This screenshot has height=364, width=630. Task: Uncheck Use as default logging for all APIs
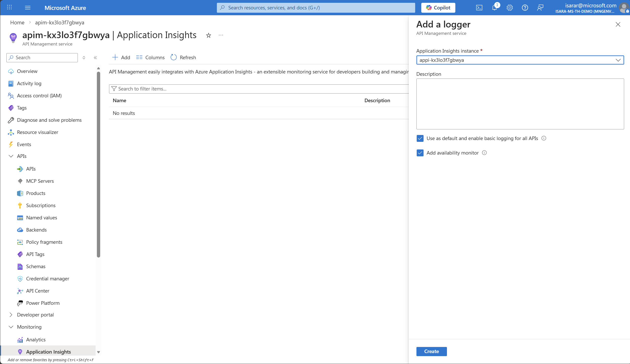[x=420, y=138]
